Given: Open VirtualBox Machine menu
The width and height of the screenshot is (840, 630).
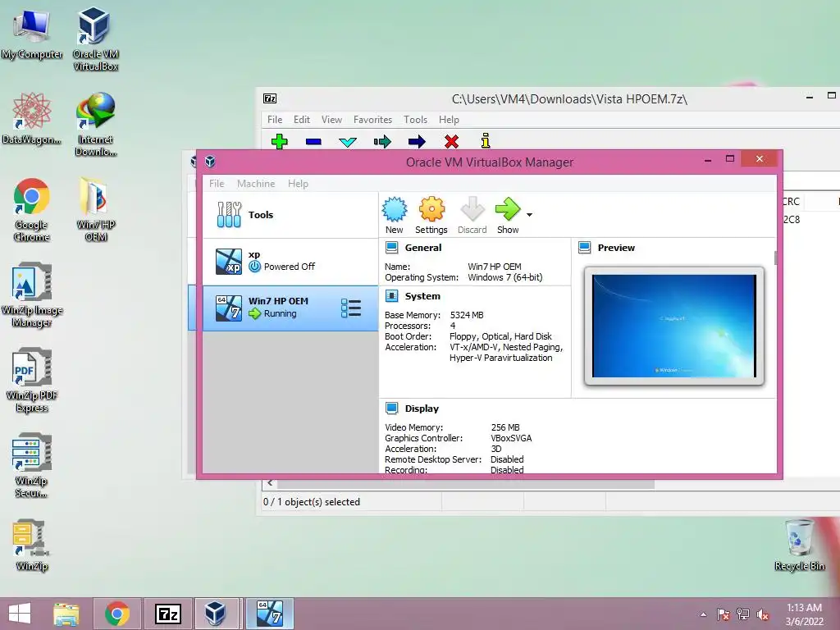Looking at the screenshot, I should coord(256,184).
